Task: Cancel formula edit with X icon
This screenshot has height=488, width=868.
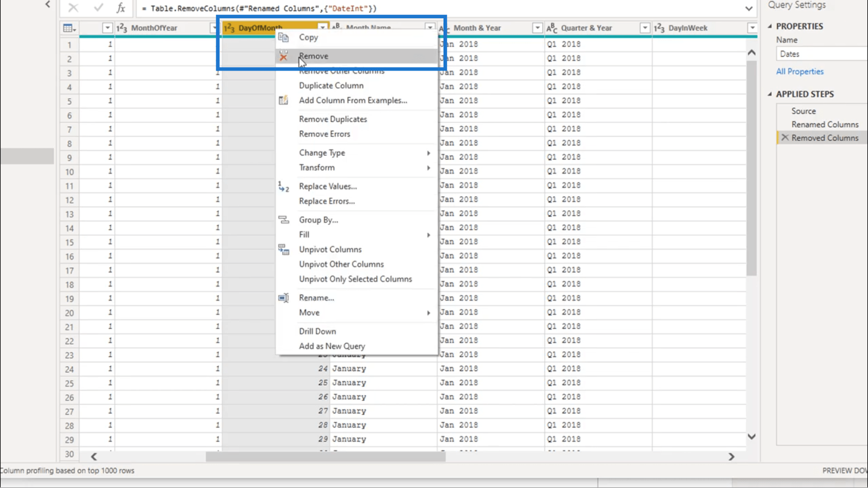Action: 73,8
